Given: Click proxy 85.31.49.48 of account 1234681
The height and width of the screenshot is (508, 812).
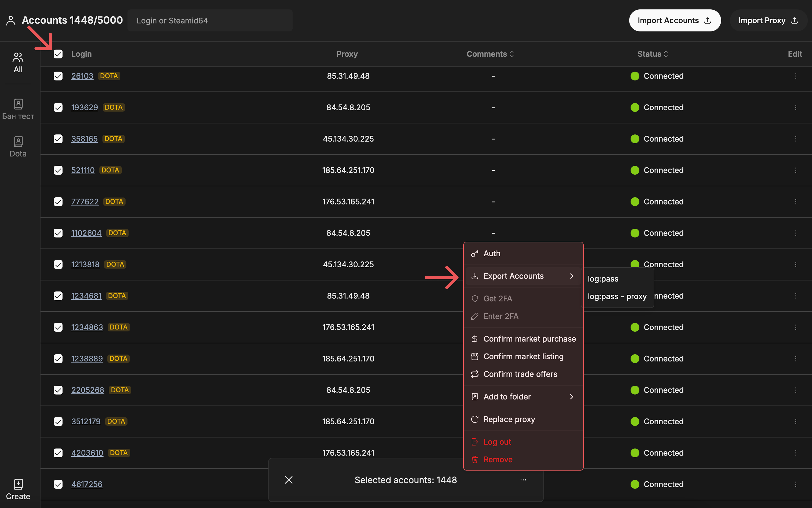Looking at the screenshot, I should [348, 296].
